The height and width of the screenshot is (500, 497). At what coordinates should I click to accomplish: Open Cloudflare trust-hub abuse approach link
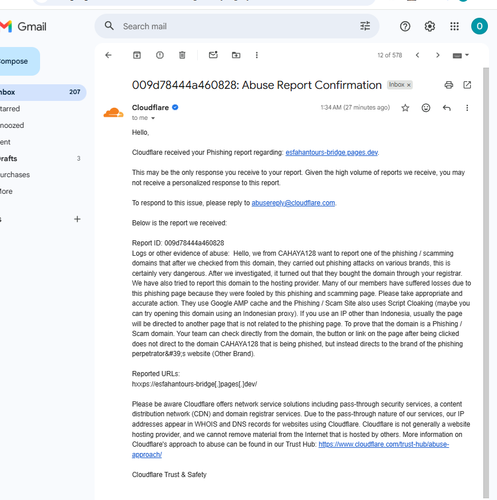(x=384, y=444)
